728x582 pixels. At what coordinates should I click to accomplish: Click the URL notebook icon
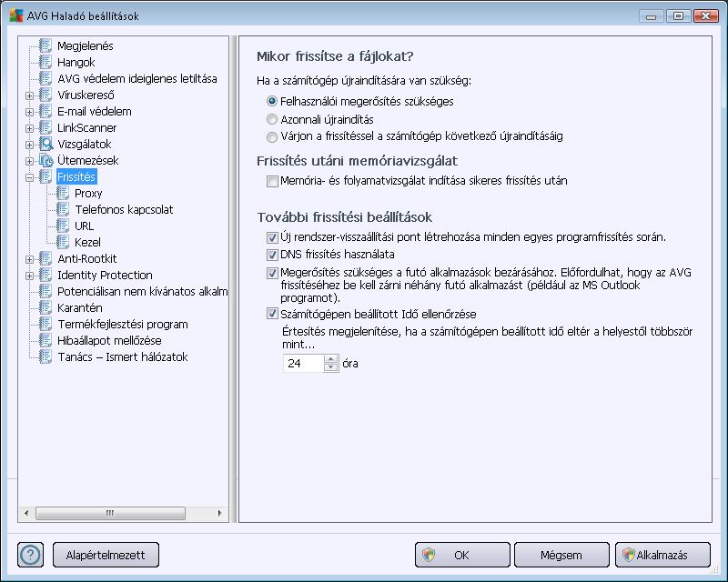(63, 226)
